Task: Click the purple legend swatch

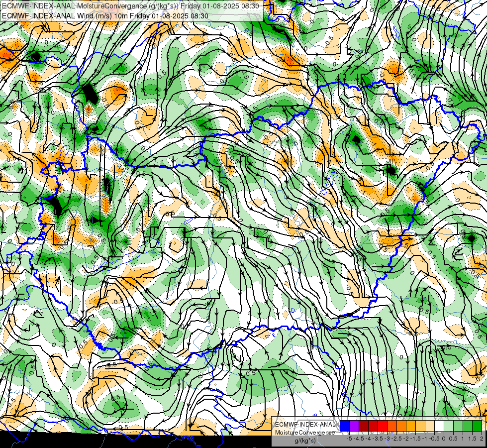Action: click(x=354, y=426)
